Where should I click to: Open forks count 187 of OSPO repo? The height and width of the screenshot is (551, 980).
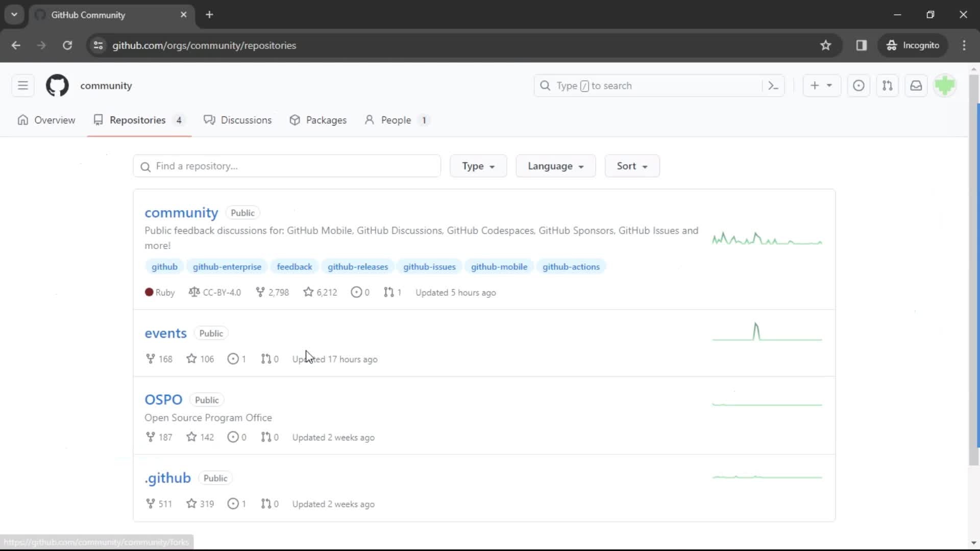coord(159,437)
